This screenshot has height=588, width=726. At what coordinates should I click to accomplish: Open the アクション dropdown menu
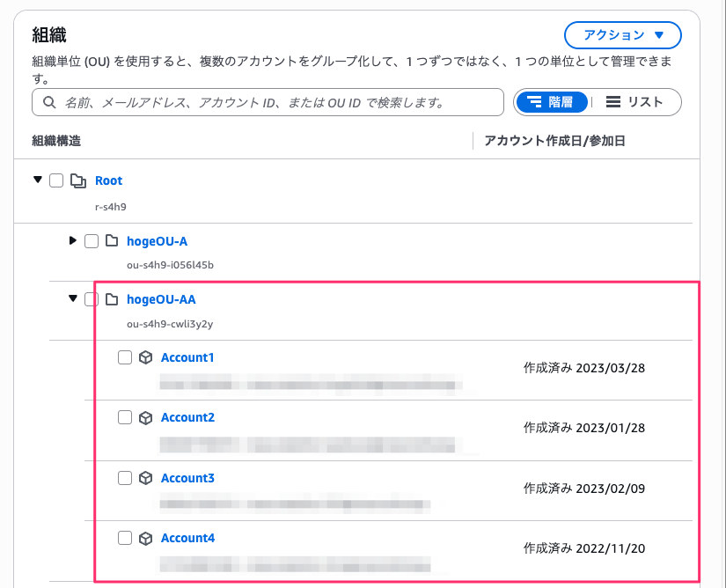pyautogui.click(x=621, y=35)
